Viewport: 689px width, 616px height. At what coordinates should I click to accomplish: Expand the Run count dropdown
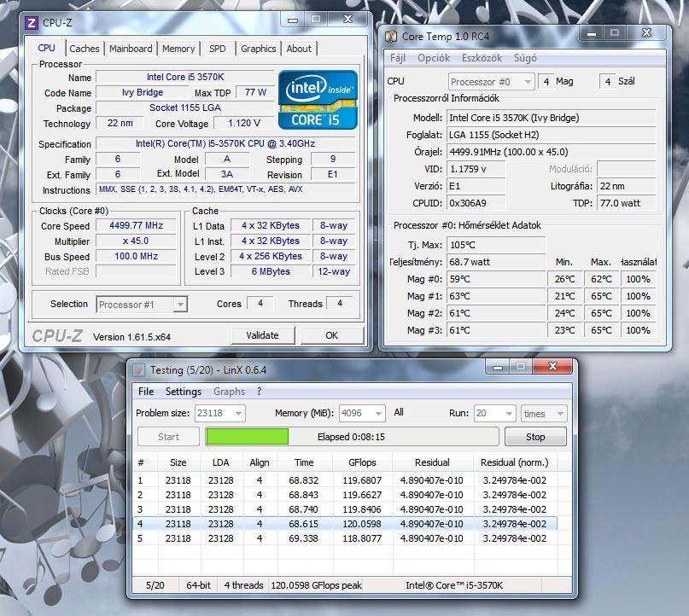tap(509, 413)
